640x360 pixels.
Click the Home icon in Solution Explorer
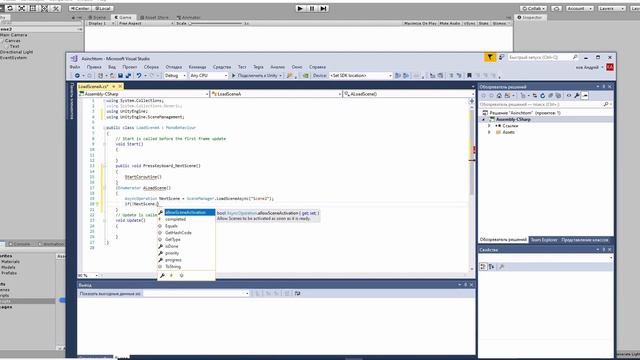click(x=499, y=96)
